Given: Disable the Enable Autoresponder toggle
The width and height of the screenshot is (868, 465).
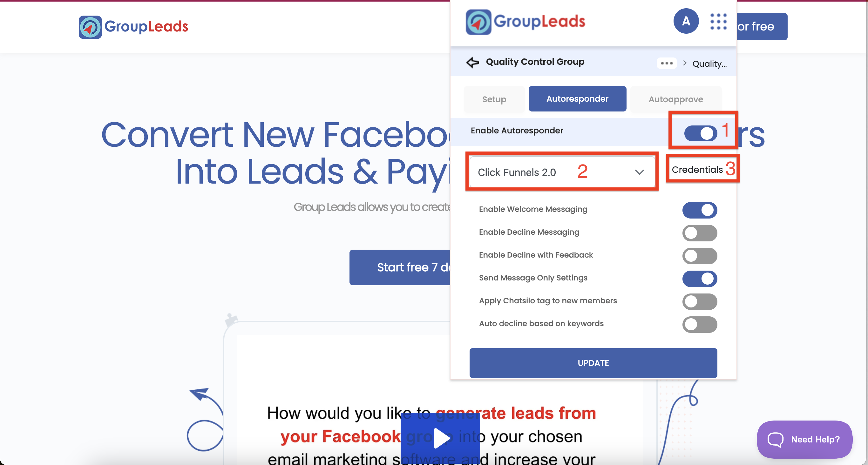Looking at the screenshot, I should tap(701, 133).
